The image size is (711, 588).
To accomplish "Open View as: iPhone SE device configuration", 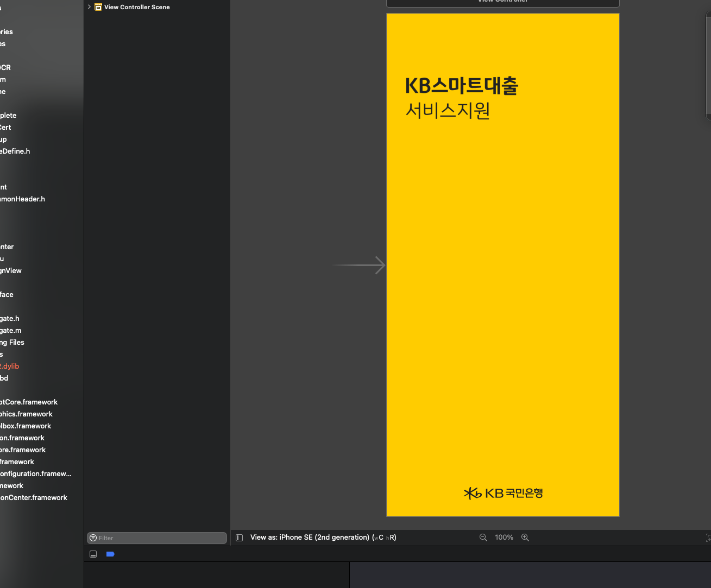I will (x=323, y=538).
